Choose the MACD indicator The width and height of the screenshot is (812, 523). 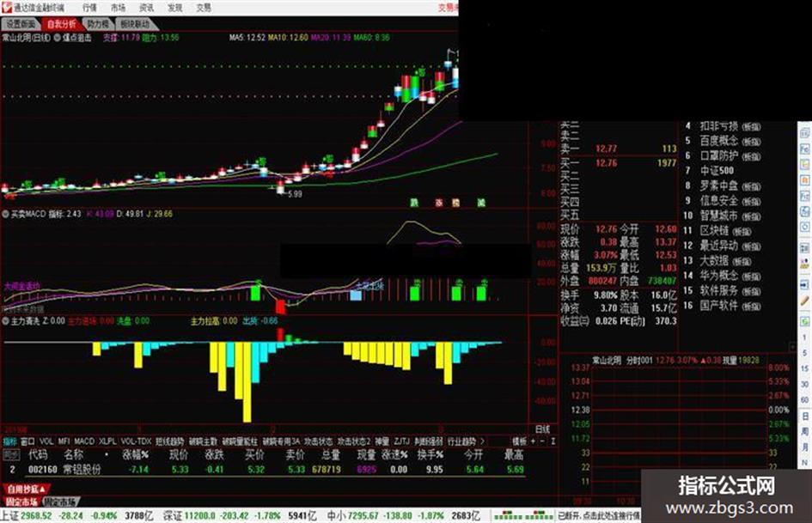(x=84, y=441)
